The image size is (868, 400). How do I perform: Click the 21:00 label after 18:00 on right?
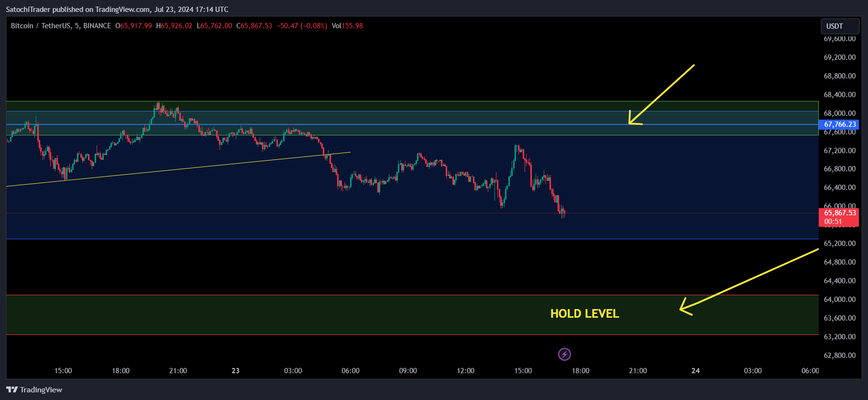pyautogui.click(x=638, y=371)
